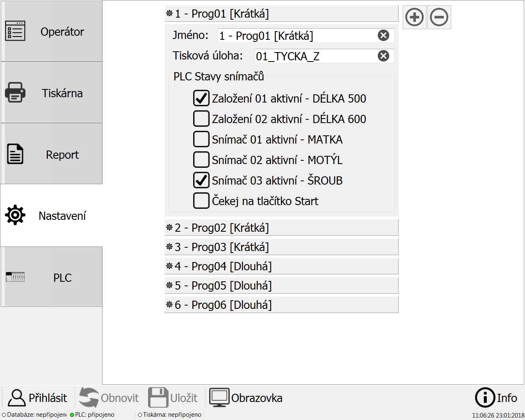Click the green PLC connection indicator dot

pyautogui.click(x=72, y=415)
